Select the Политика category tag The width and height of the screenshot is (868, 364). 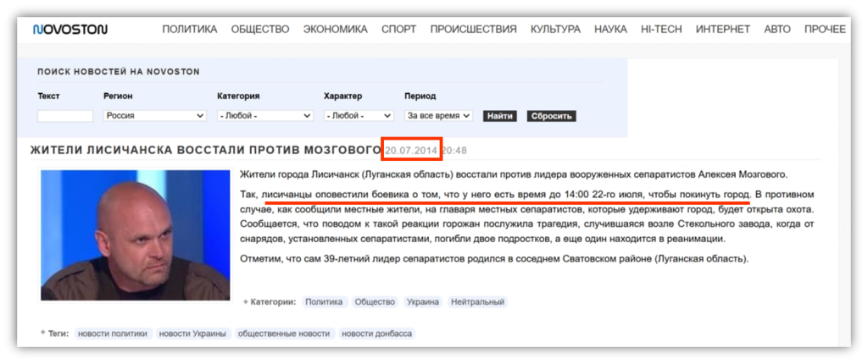tap(325, 302)
